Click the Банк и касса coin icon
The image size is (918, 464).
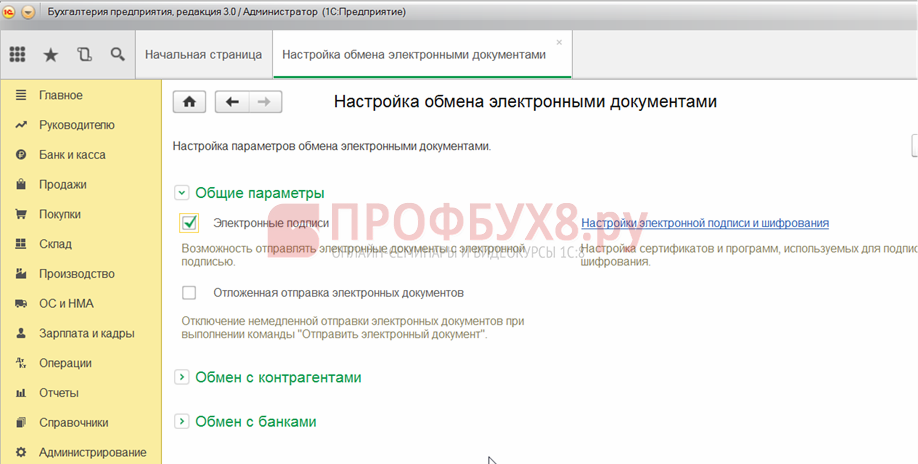click(x=21, y=154)
